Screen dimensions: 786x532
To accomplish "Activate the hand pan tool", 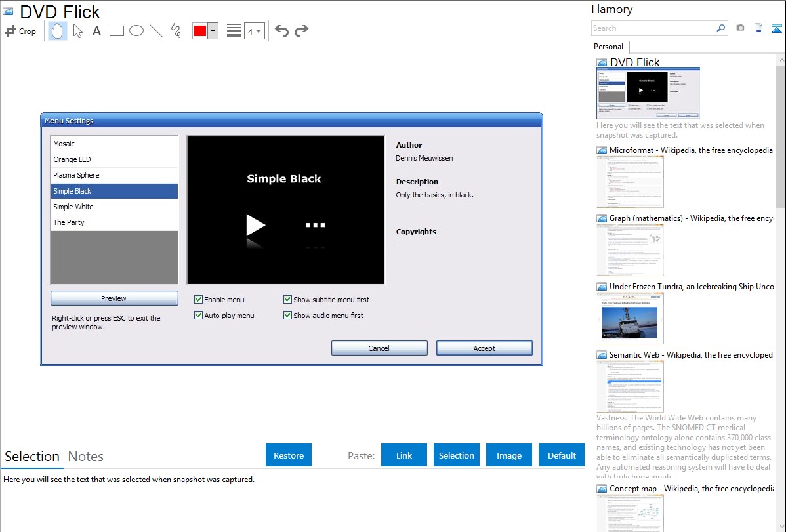I will [58, 31].
